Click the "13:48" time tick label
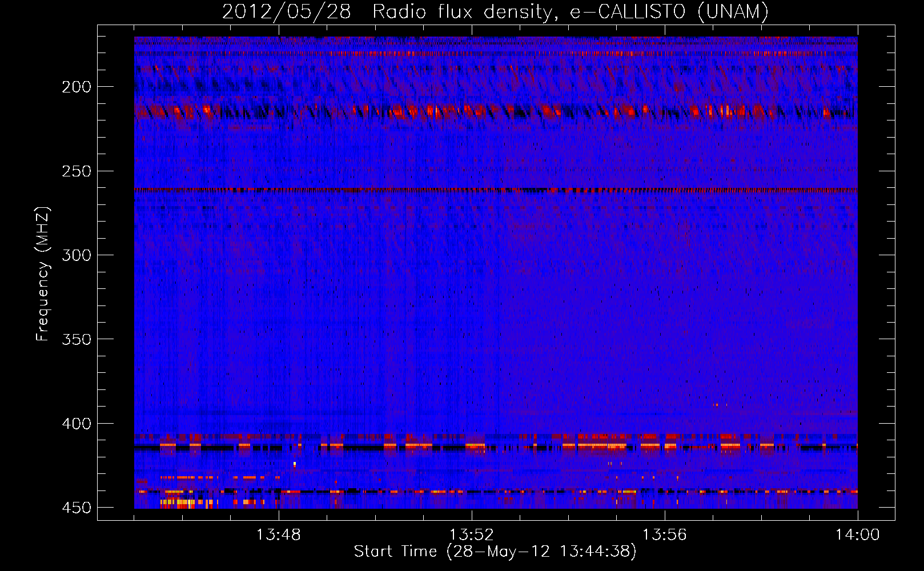Screen dimensions: 924x571 click(278, 535)
